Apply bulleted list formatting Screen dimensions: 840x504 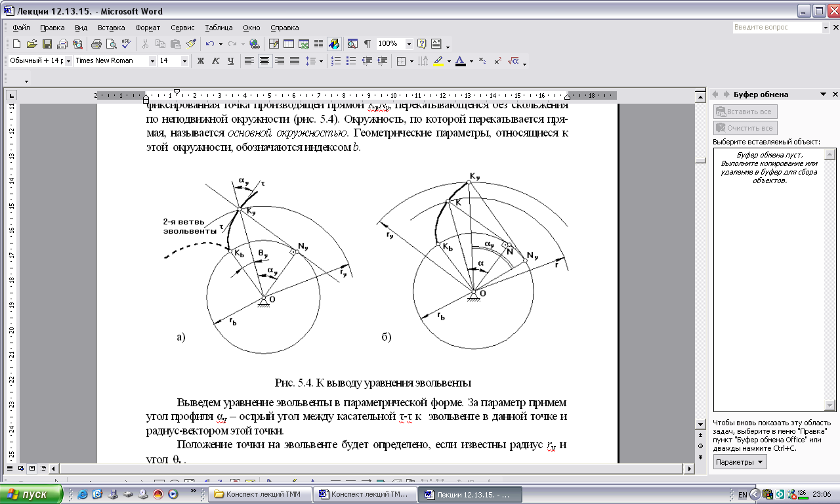[x=351, y=61]
